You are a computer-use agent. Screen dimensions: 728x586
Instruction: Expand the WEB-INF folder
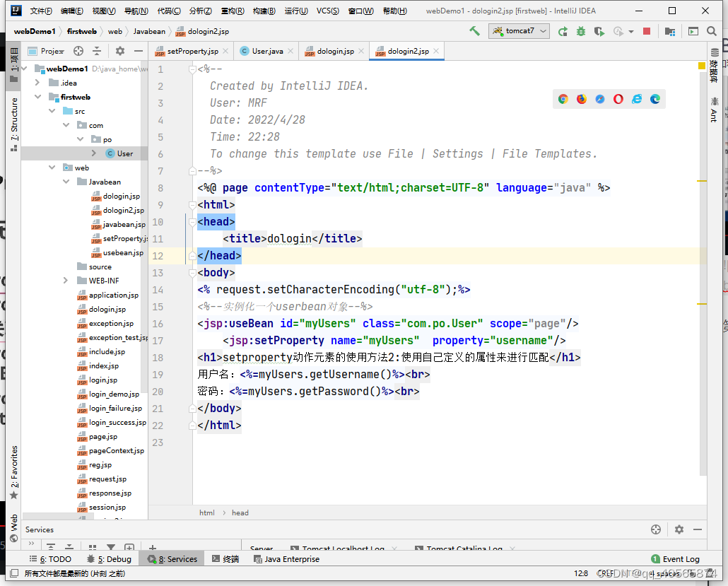(x=66, y=281)
